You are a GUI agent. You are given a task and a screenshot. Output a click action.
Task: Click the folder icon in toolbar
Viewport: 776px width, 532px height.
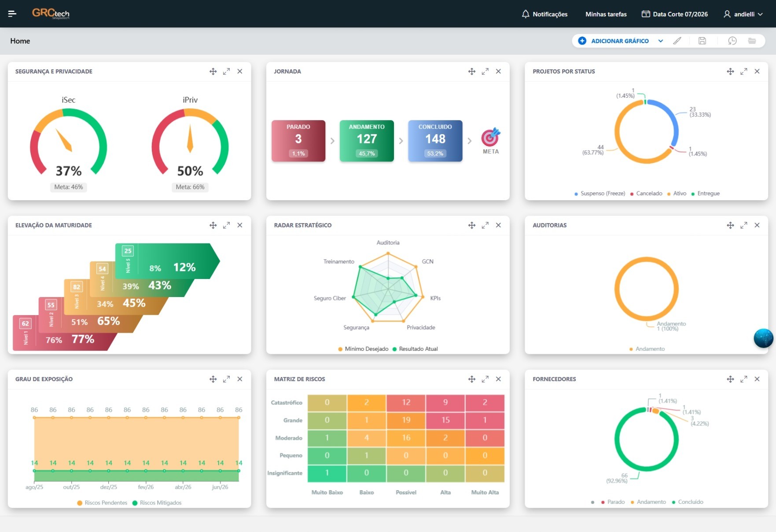tap(752, 41)
